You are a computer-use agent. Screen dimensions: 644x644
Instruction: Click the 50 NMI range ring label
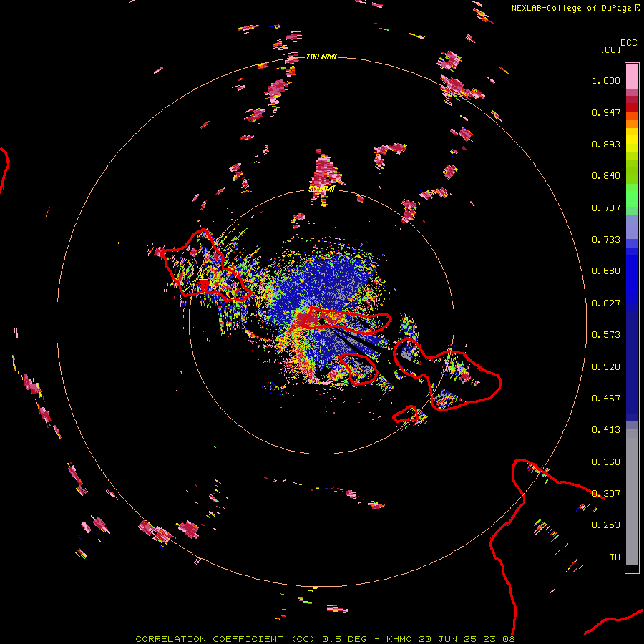[x=321, y=189]
